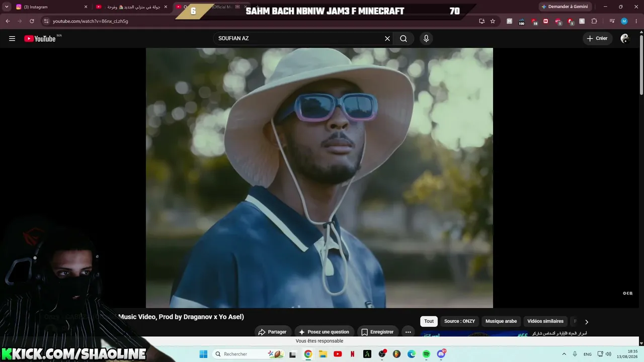The image size is (644, 362).
Task: Open the extension showing badge 18
Action: [x=534, y=21]
